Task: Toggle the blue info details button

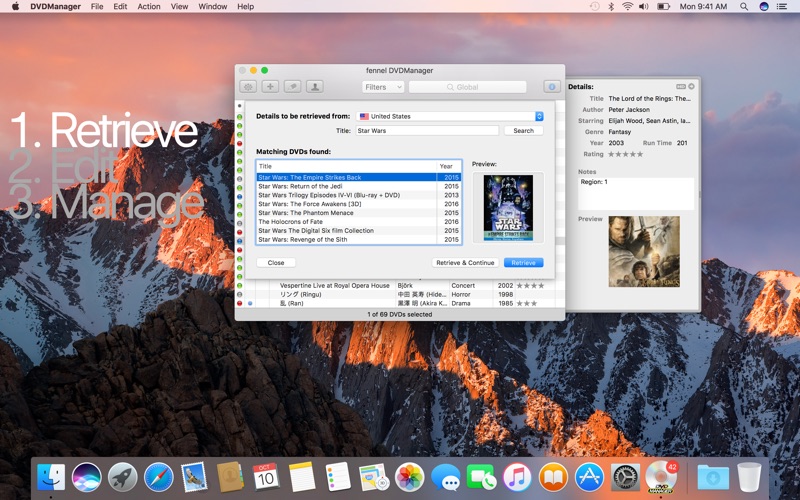Action: point(552,87)
